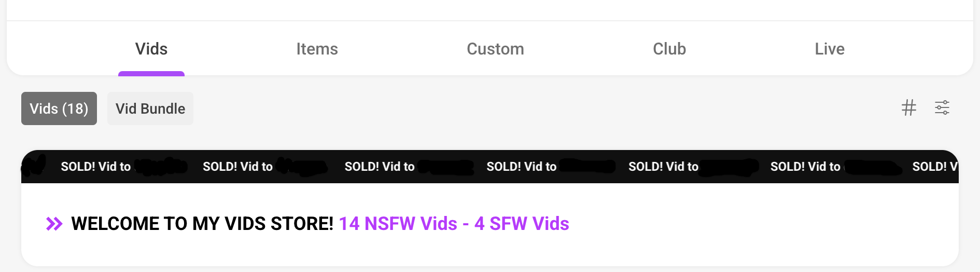Click the fourth SOLD! Vid to ticker entry
Screen dimensions: 980x272
521,167
